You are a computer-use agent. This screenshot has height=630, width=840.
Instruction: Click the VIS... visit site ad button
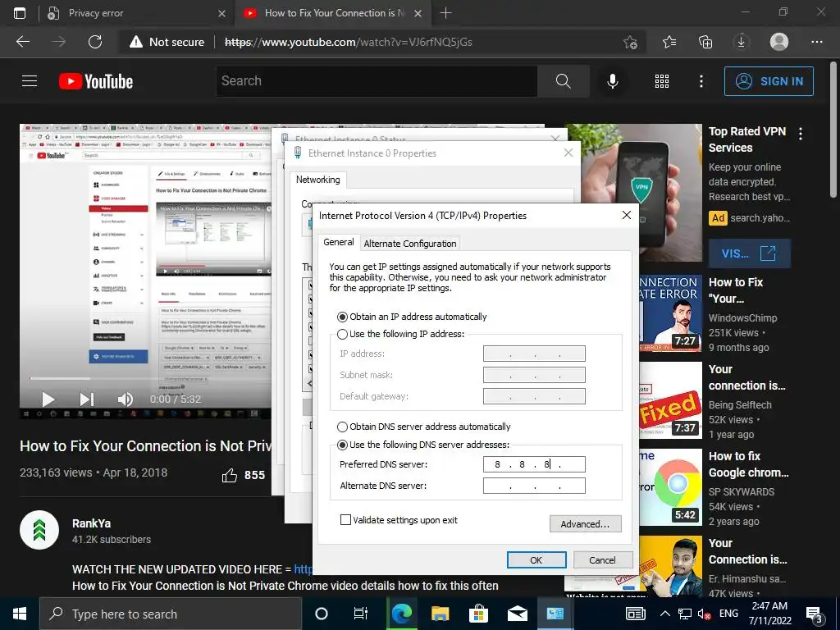click(x=749, y=253)
